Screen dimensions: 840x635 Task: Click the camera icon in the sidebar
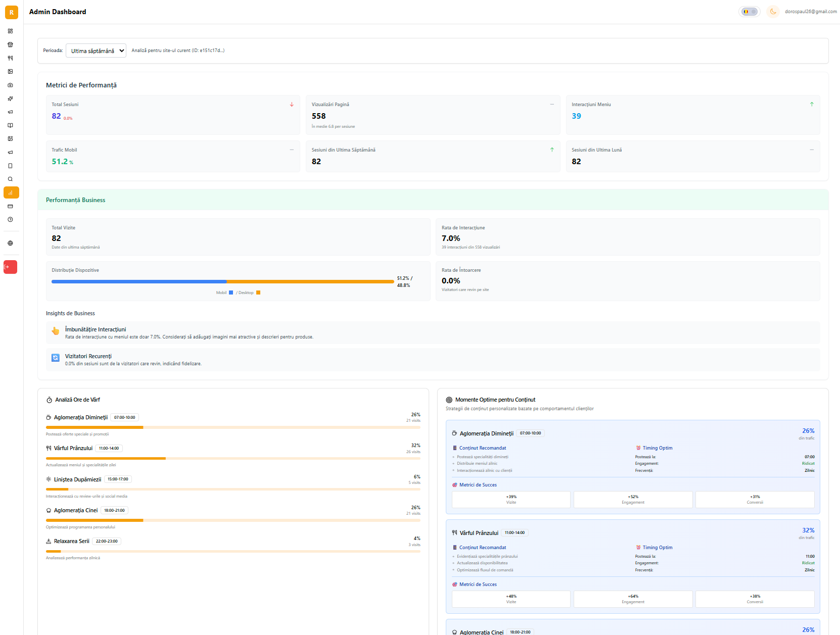10,85
